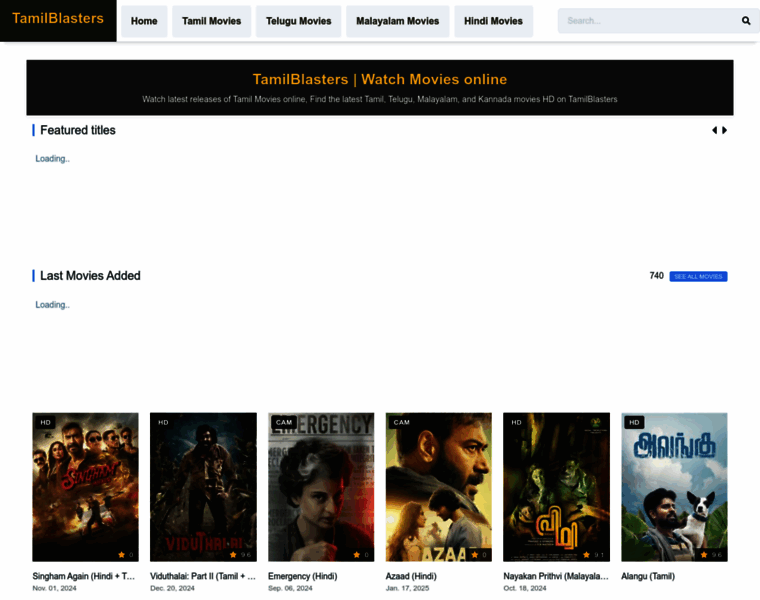
Task: Click HD badge on Nayakan Prithvi poster
Action: pos(517,423)
